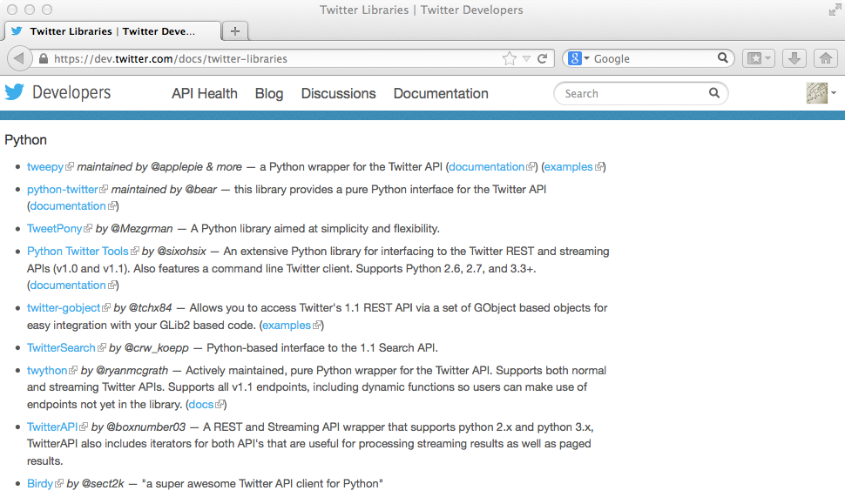Click the user profile avatar thumbnail
Viewport: 845px width, 504px height.
816,93
